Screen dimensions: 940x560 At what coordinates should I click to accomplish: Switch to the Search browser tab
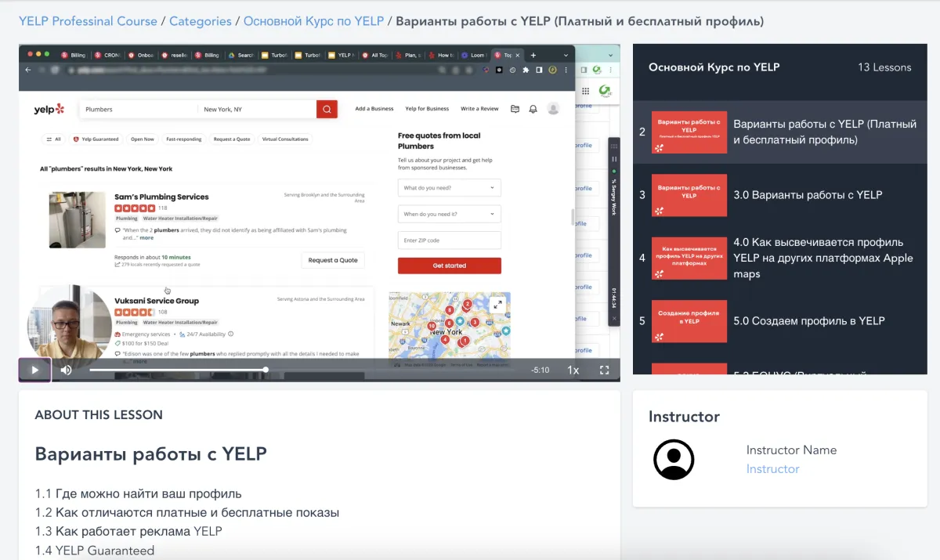coord(242,56)
